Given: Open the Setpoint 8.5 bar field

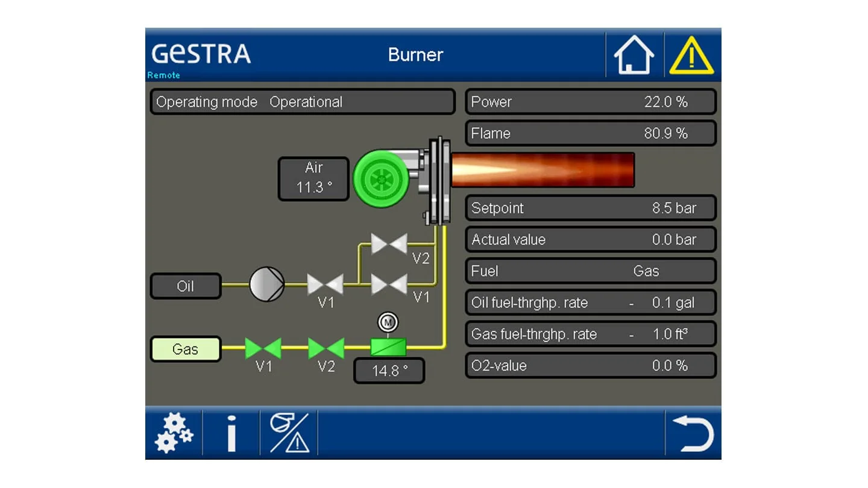Looking at the screenshot, I should coord(591,208).
